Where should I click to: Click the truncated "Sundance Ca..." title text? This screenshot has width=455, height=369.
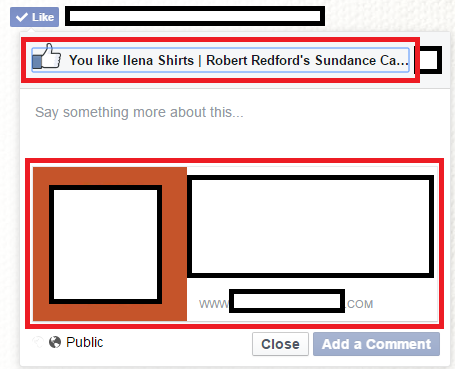362,60
